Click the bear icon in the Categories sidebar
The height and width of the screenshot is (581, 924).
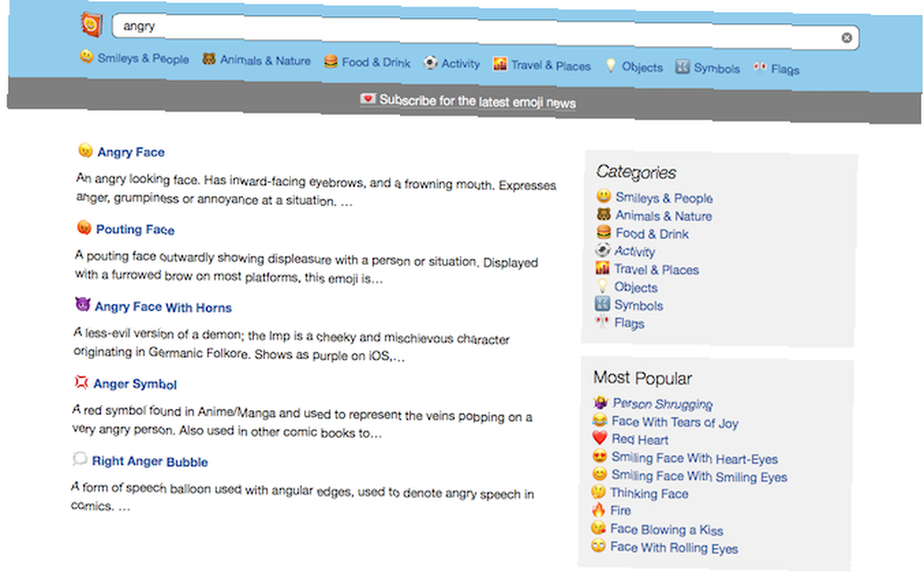(603, 214)
